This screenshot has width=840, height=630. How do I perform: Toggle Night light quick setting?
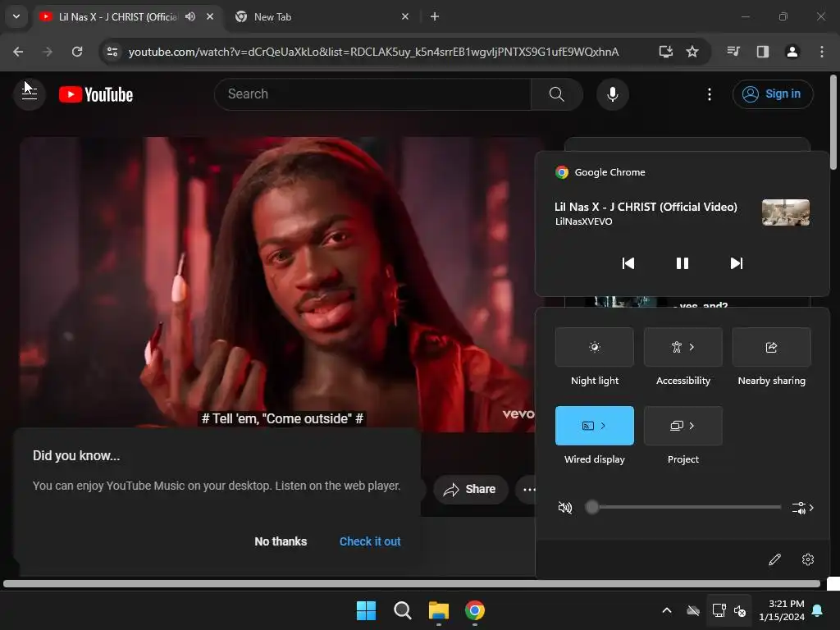pos(595,347)
